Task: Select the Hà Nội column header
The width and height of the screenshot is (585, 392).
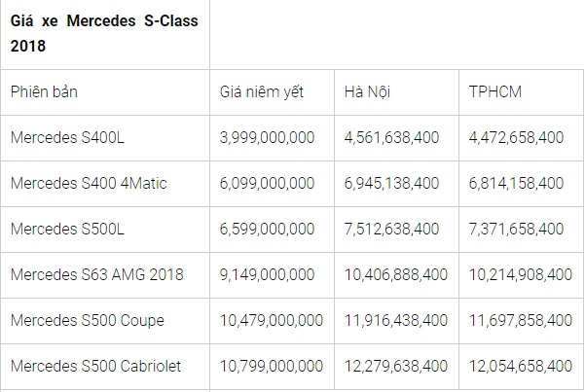Action: pos(368,91)
